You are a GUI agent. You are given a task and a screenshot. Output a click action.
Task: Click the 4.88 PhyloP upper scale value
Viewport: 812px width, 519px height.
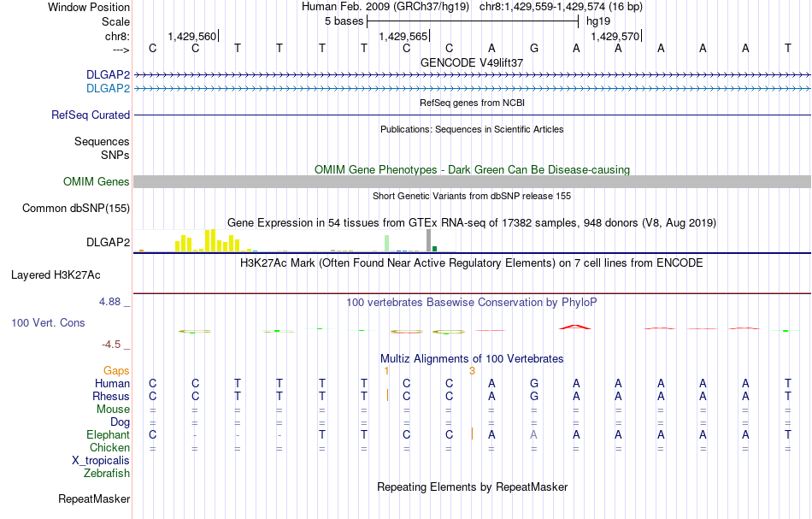pyautogui.click(x=109, y=302)
